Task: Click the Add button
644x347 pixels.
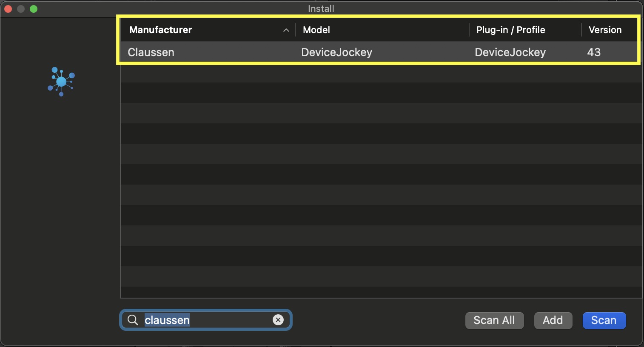Action: click(553, 320)
